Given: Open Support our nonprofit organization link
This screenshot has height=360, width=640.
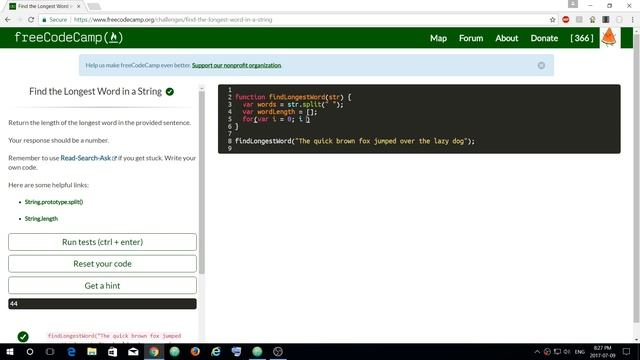Looking at the screenshot, I should 236,65.
